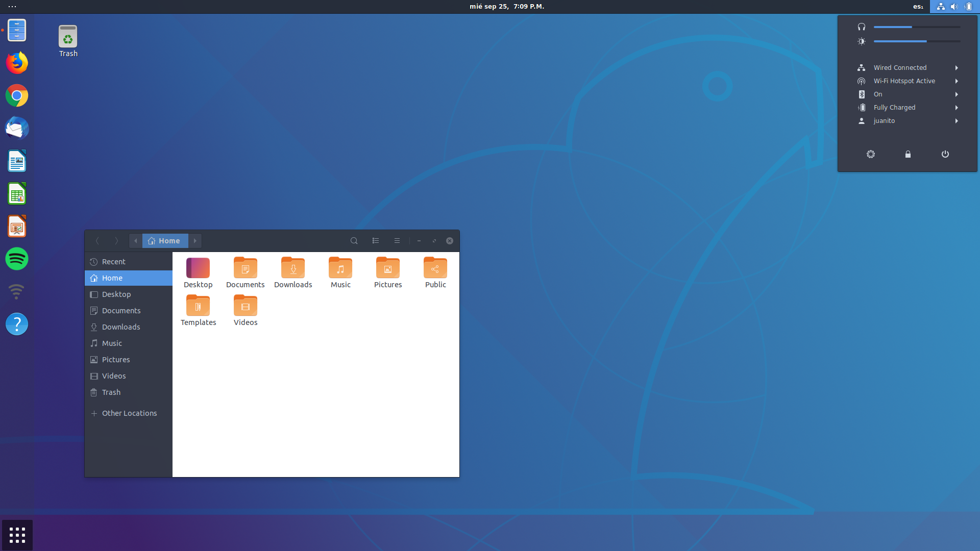The image size is (980, 551).
Task: Select Recent in the sidebar
Action: [113, 262]
